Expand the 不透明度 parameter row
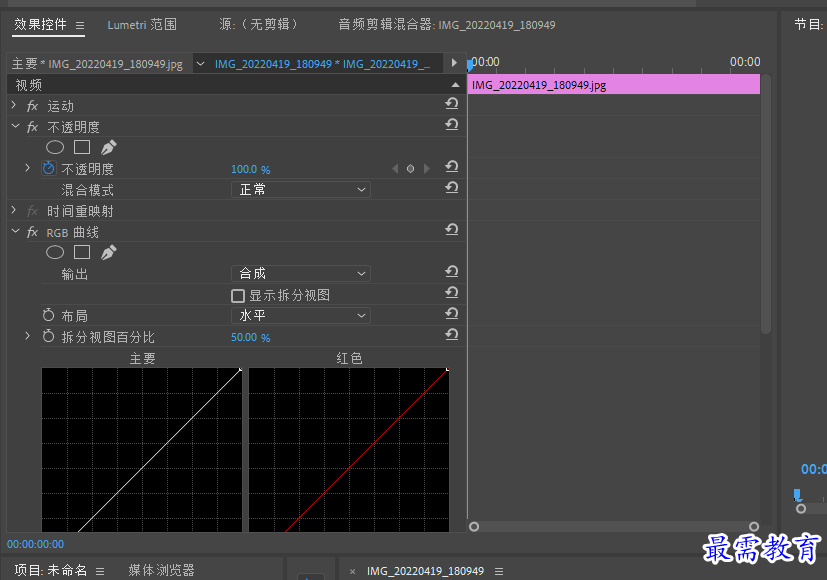 coord(27,168)
